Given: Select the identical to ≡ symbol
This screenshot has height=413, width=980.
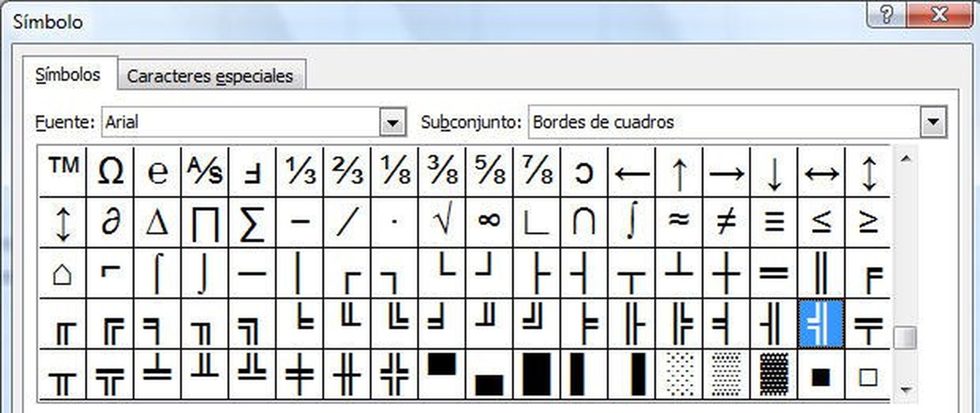Looking at the screenshot, I should tap(774, 222).
